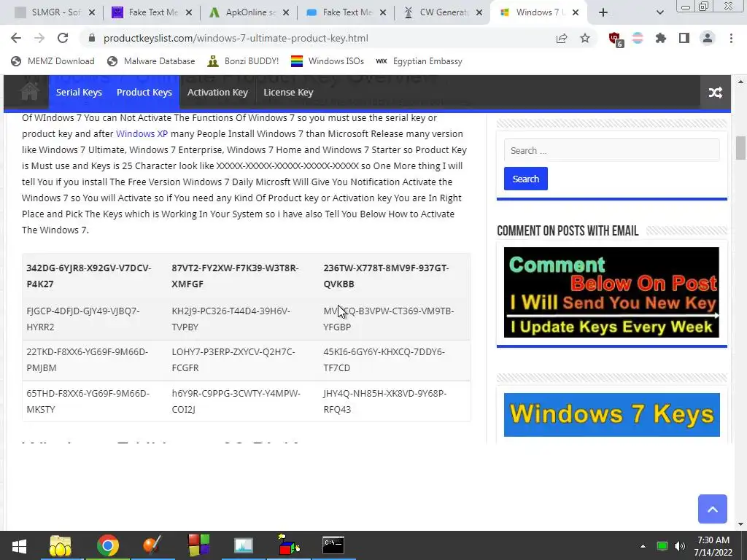747x560 pixels.
Task: Open the Chrome profile avatar
Action: click(708, 38)
